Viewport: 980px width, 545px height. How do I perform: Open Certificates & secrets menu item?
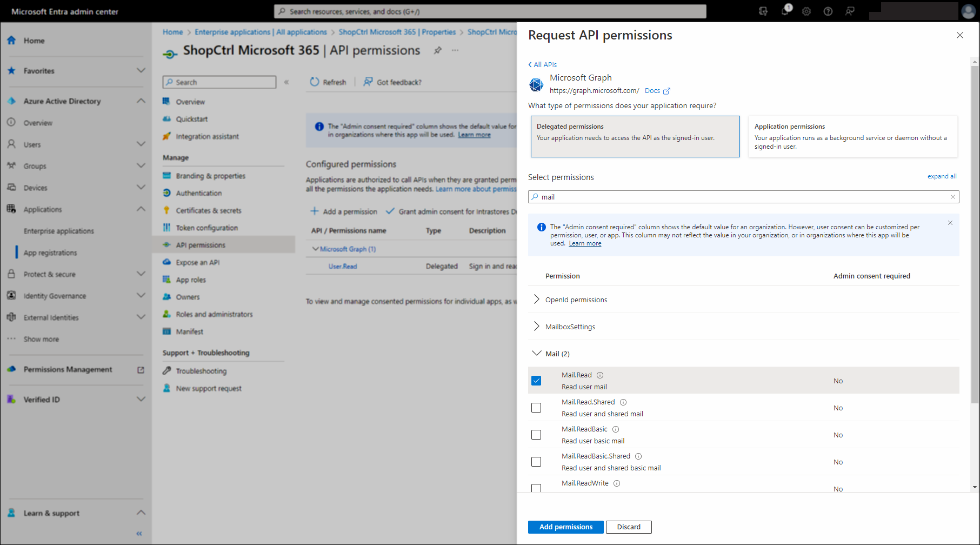tap(208, 210)
